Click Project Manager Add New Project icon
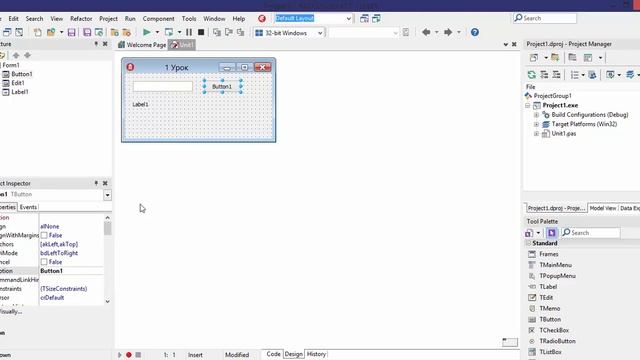The image size is (640, 360). [533, 58]
